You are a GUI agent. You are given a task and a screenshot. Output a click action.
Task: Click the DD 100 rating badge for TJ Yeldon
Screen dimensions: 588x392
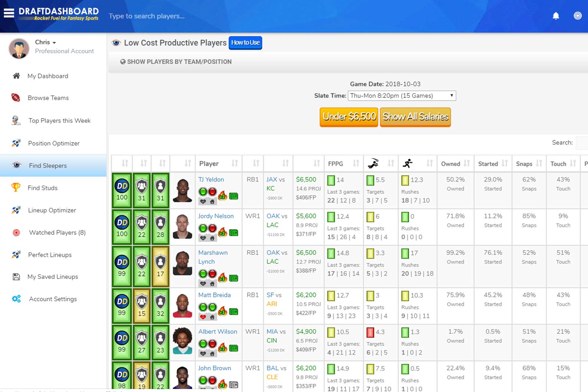tap(122, 190)
